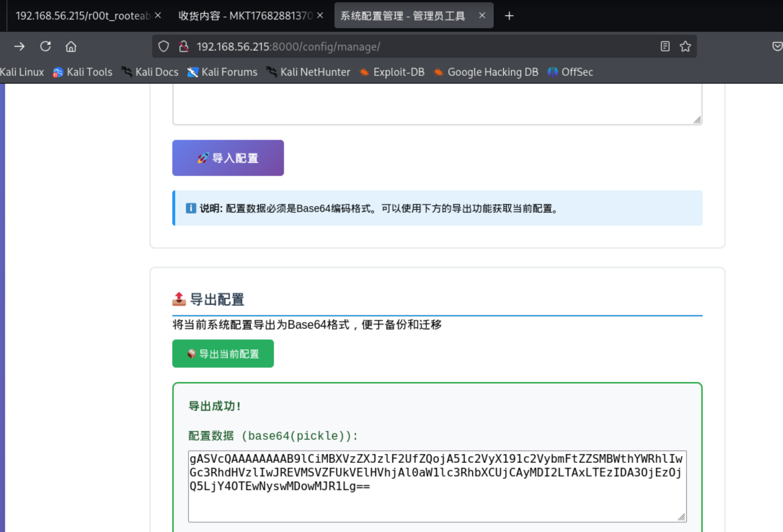Open tracking protection shield icon
Image resolution: width=783 pixels, height=532 pixels.
coord(164,46)
